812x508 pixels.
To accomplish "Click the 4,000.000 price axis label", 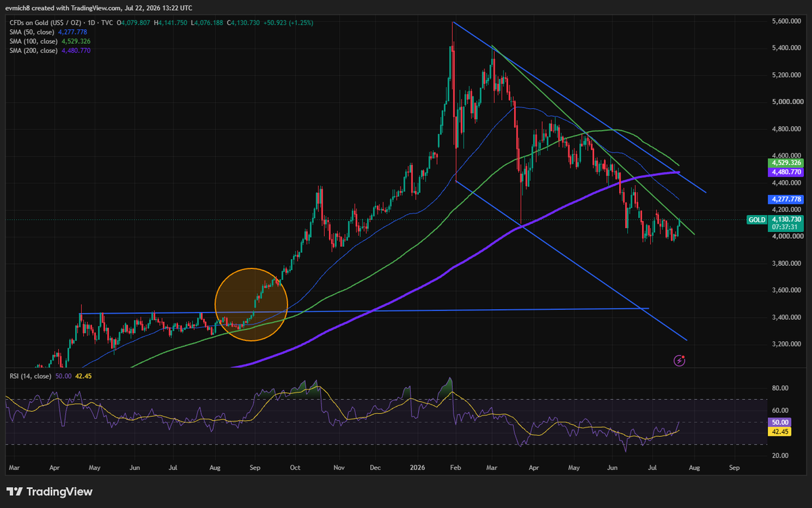I will pos(786,237).
